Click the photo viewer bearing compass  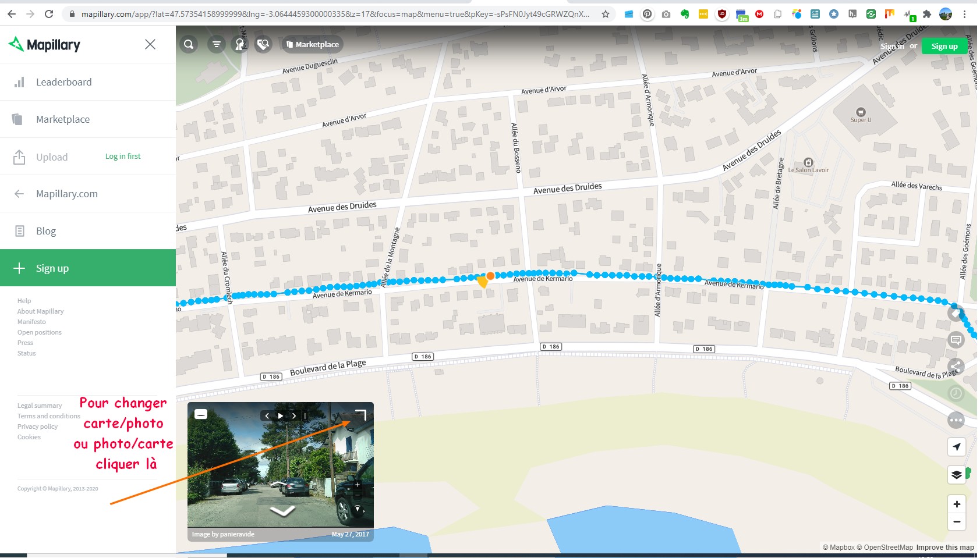point(358,509)
